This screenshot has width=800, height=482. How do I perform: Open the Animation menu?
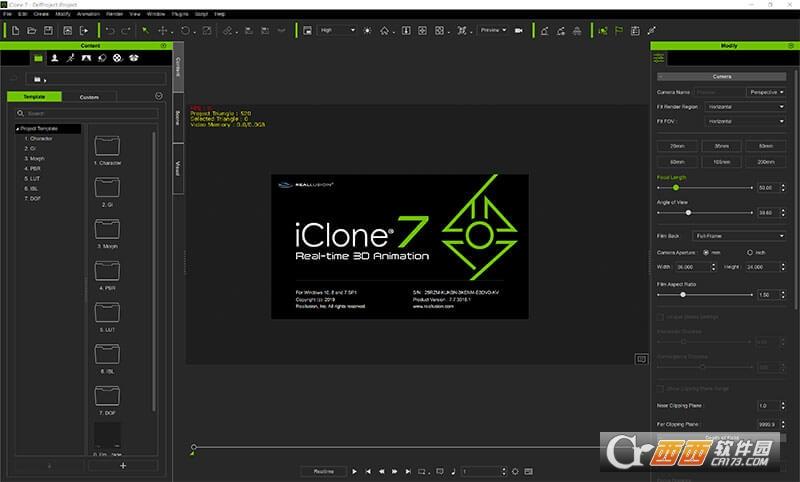click(x=88, y=14)
